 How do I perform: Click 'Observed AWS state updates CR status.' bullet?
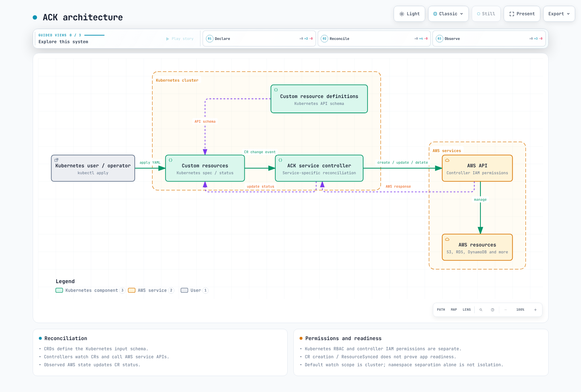click(x=92, y=365)
